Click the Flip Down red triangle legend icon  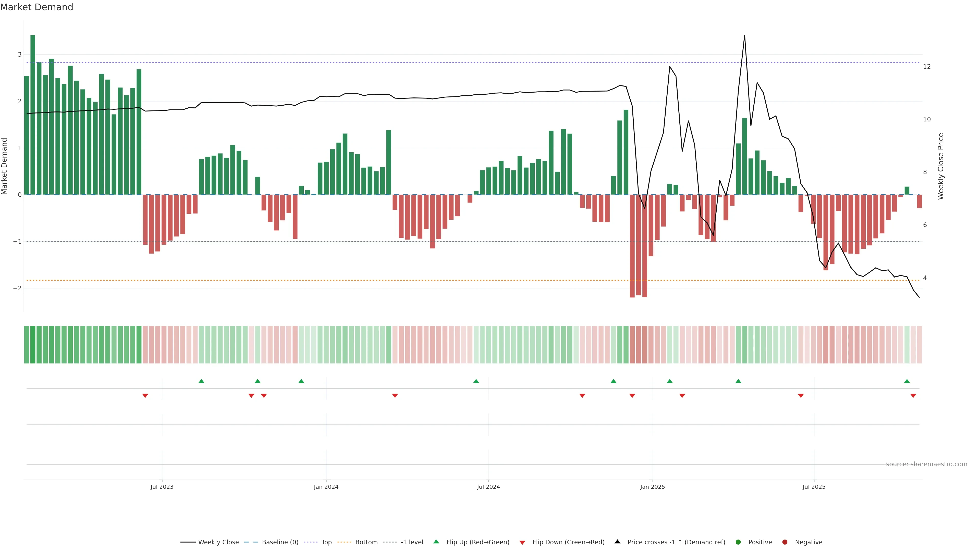(x=522, y=542)
